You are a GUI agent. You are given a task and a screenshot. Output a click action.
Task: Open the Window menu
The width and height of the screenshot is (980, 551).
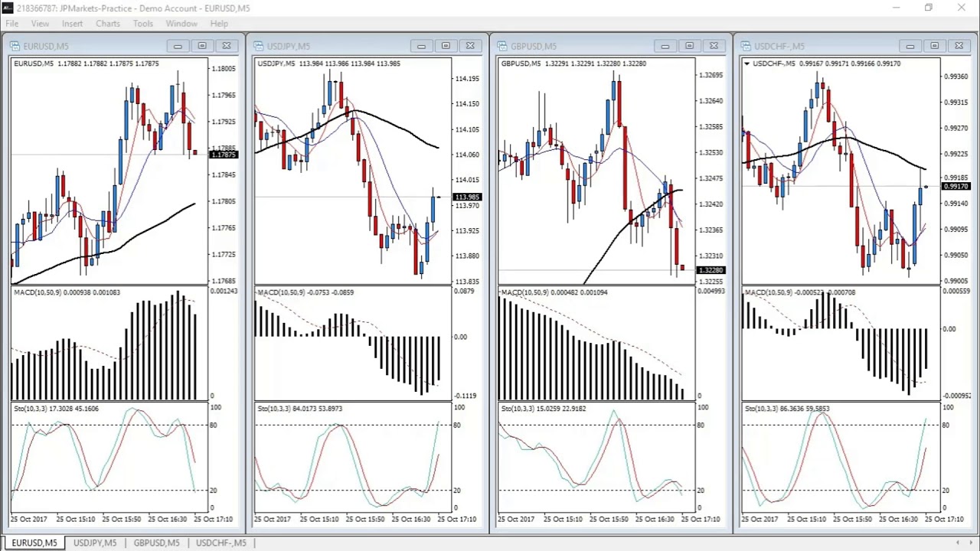181,24
